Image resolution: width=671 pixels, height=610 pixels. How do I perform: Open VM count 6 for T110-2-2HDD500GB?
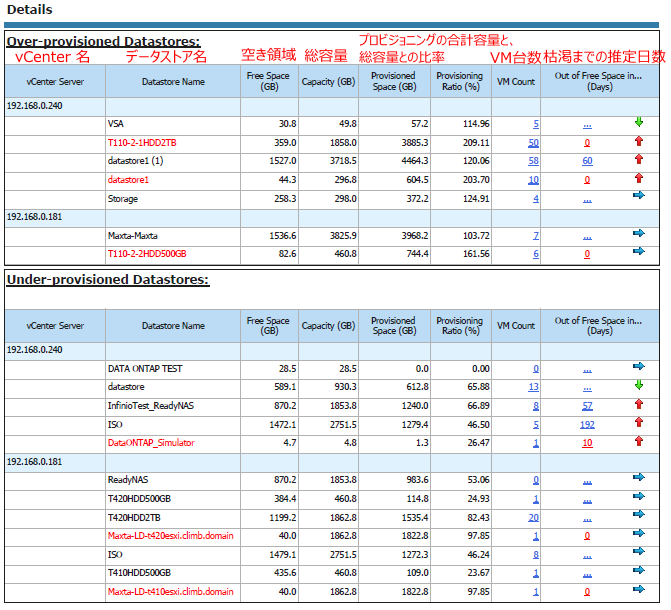536,254
